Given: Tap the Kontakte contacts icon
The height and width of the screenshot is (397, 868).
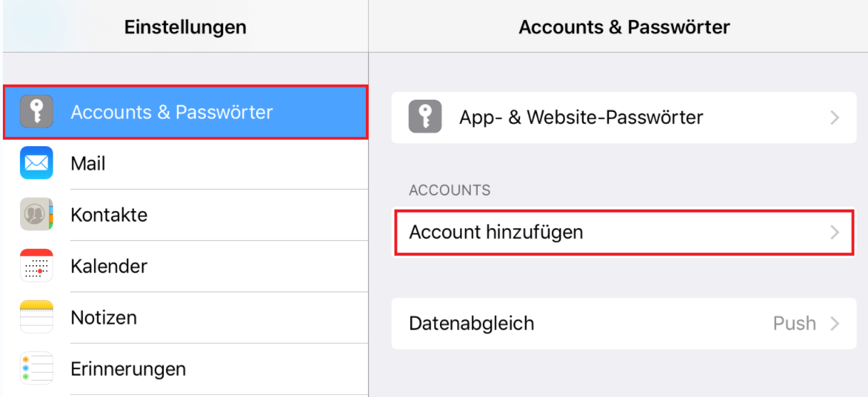Looking at the screenshot, I should (36, 215).
